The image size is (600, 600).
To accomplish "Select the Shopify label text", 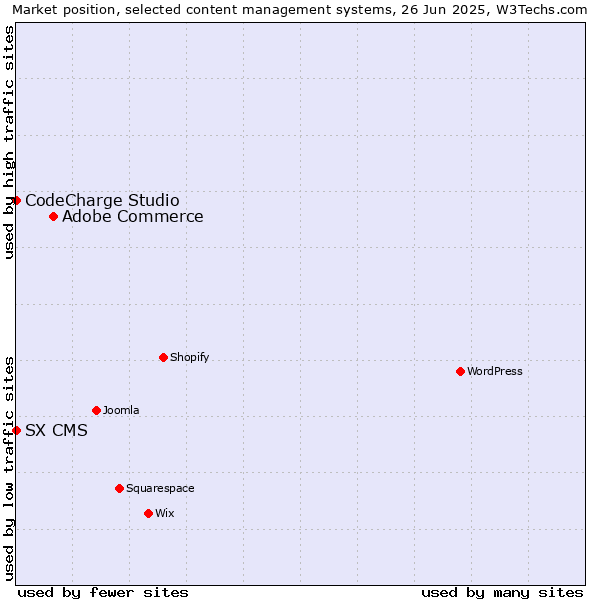I will coord(189,357).
